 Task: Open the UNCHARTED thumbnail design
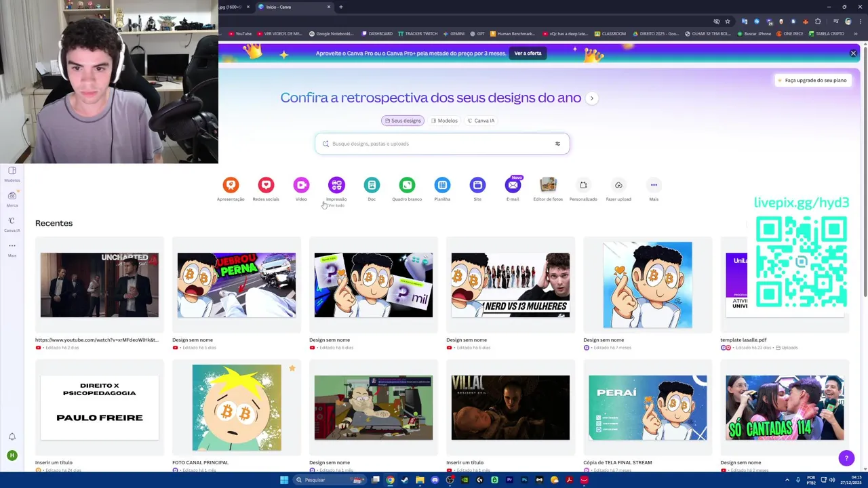pos(100,285)
